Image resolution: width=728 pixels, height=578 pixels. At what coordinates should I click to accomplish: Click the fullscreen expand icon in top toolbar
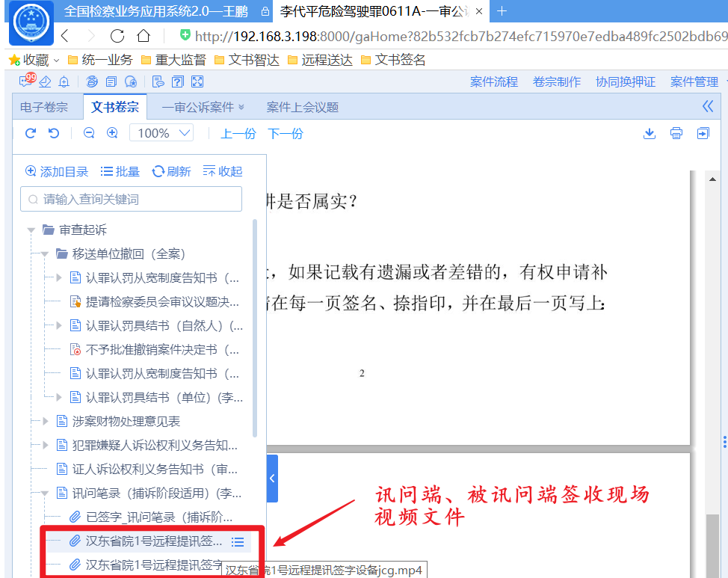pyautogui.click(x=197, y=82)
